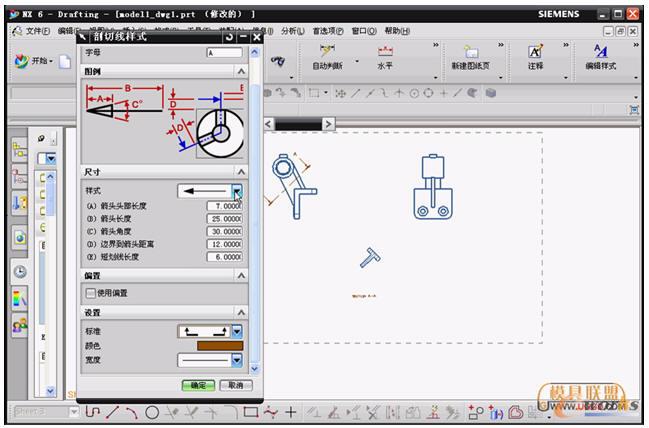The image size is (649, 428).
Task: Open the history clock sidebar icon
Action: tap(20, 271)
